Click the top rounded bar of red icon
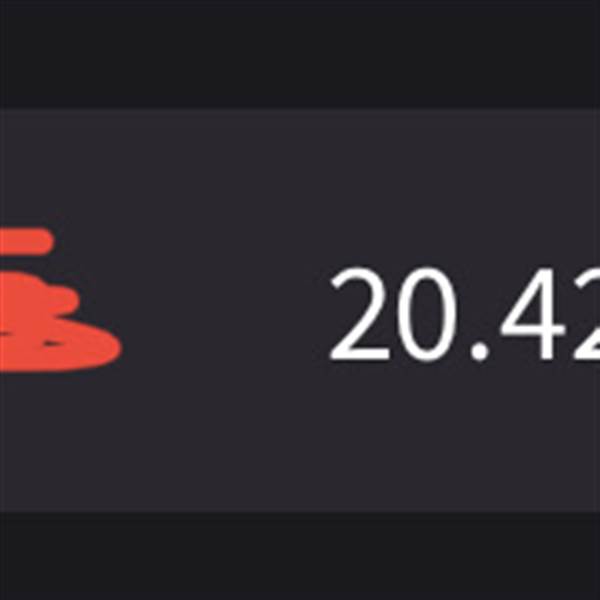Screen dimensions: 600x600 [27, 241]
